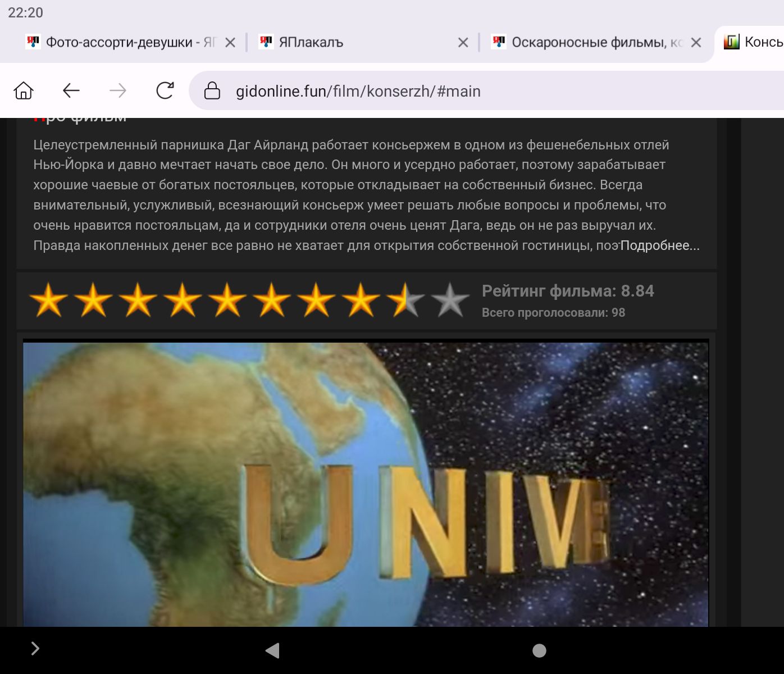
Task: Close the Оскароносные фильмы tab
Action: click(x=696, y=42)
